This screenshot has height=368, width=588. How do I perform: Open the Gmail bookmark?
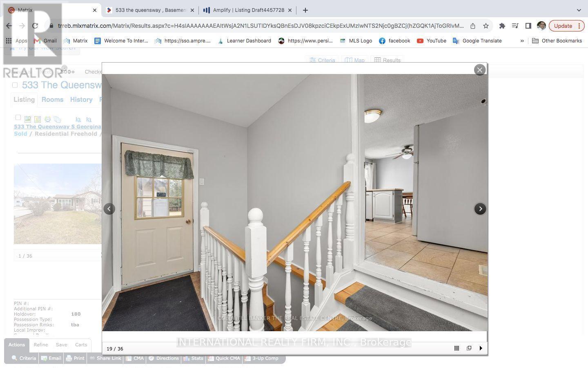click(x=45, y=41)
